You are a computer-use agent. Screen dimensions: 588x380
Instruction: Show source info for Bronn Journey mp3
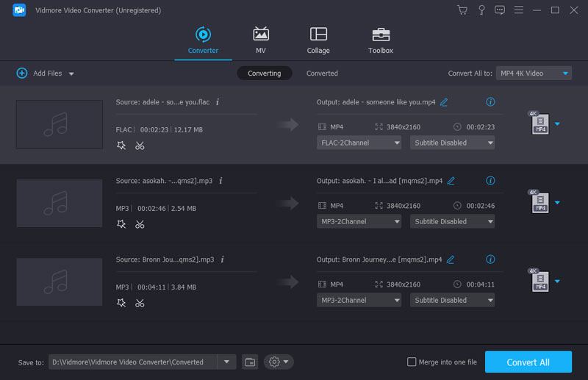(223, 259)
